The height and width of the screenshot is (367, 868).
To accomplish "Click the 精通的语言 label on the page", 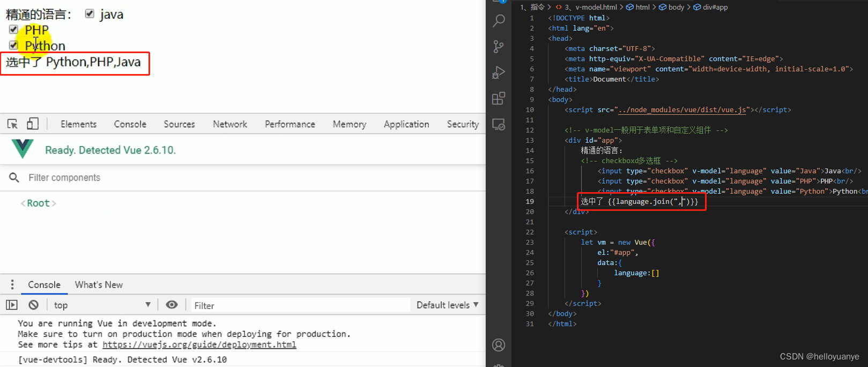I will pyautogui.click(x=39, y=14).
